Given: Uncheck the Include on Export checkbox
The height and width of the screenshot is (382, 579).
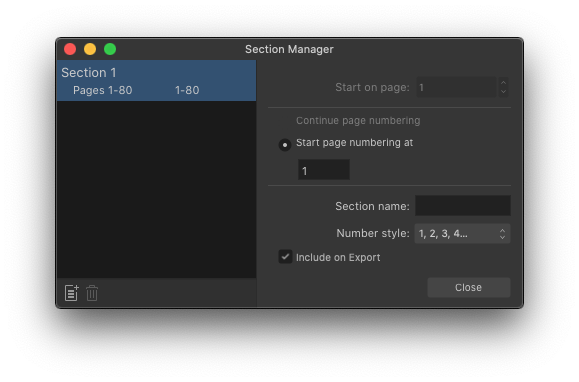Looking at the screenshot, I should coord(285,257).
